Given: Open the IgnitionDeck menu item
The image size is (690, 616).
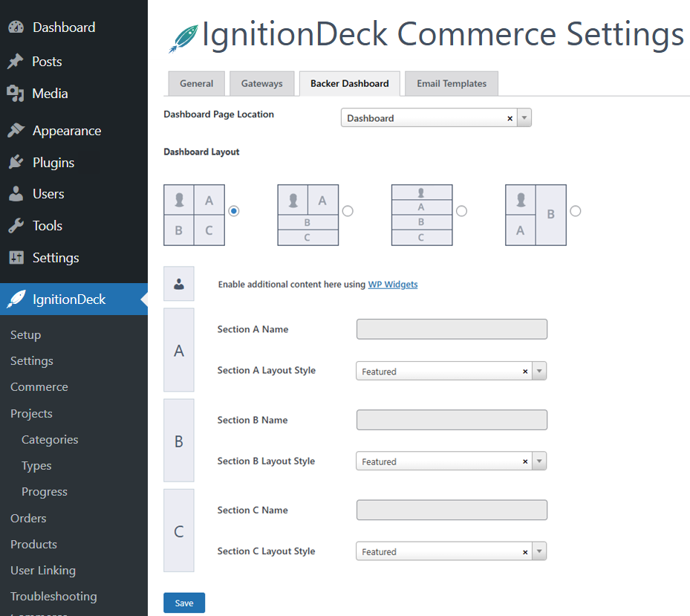Looking at the screenshot, I should (74, 299).
